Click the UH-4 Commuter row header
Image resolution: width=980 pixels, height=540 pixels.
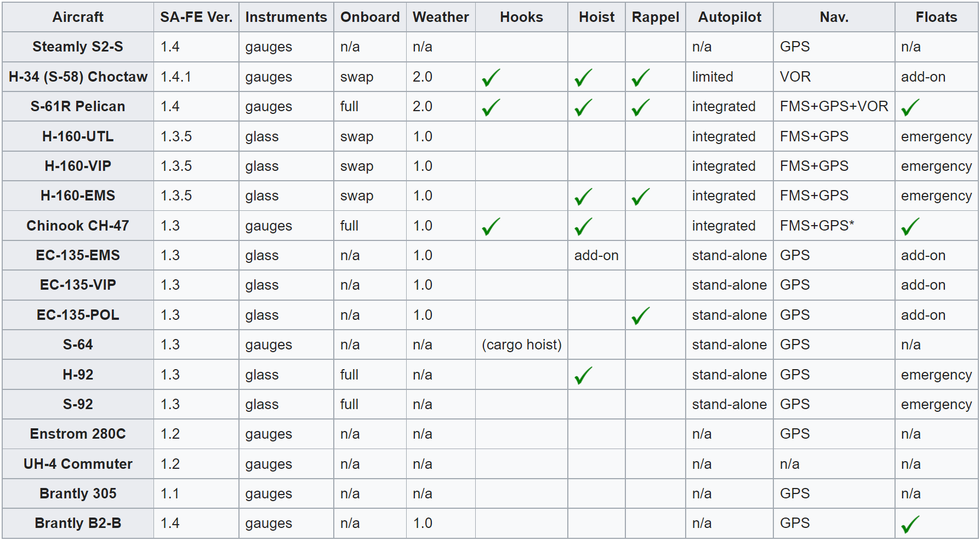click(78, 464)
